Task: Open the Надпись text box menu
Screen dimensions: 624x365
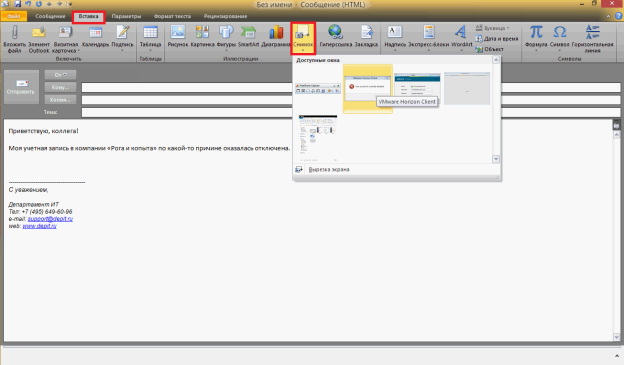Action: (395, 39)
